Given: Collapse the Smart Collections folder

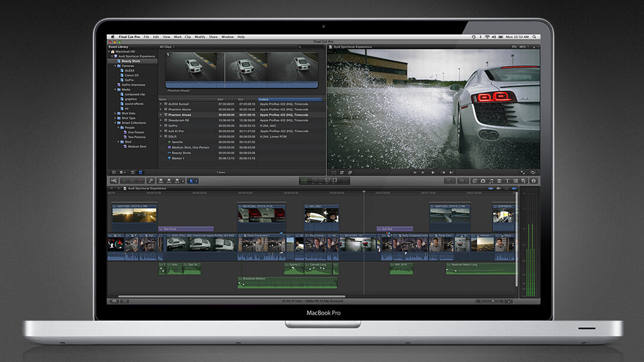Looking at the screenshot, I should (115, 122).
